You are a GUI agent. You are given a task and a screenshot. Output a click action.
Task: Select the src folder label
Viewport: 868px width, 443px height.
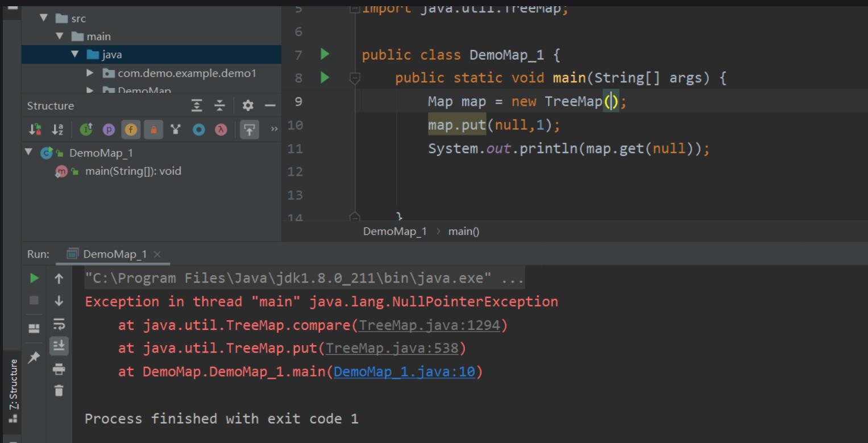coord(78,18)
